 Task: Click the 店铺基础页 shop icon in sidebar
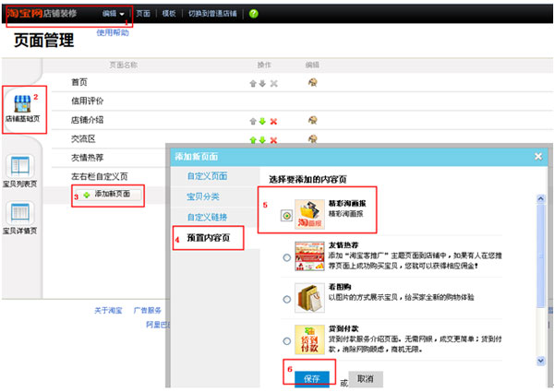pyautogui.click(x=22, y=103)
